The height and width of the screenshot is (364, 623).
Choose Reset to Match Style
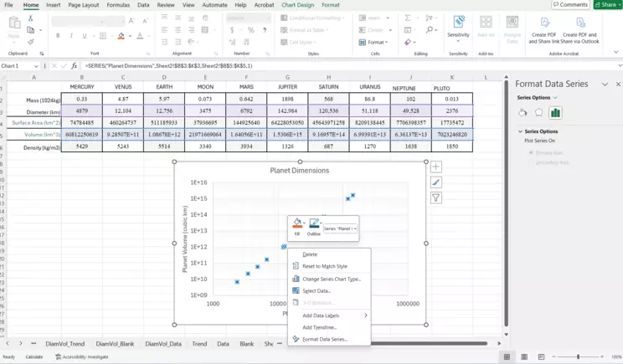pos(325,266)
